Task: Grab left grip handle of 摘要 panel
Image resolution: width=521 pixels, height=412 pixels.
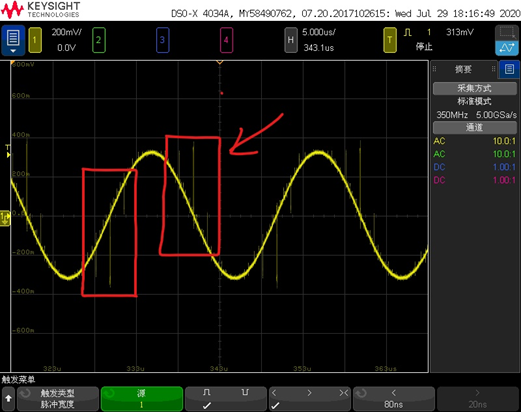Action: tap(434, 69)
